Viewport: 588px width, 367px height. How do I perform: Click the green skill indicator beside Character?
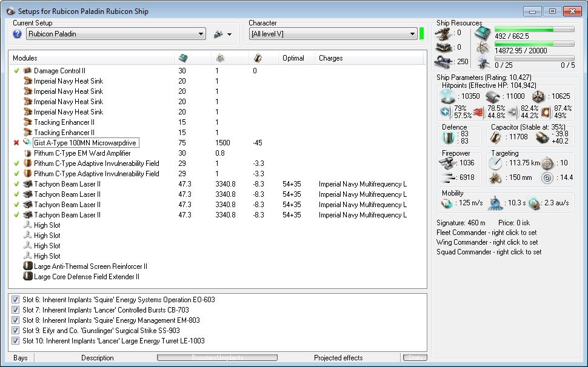point(421,33)
